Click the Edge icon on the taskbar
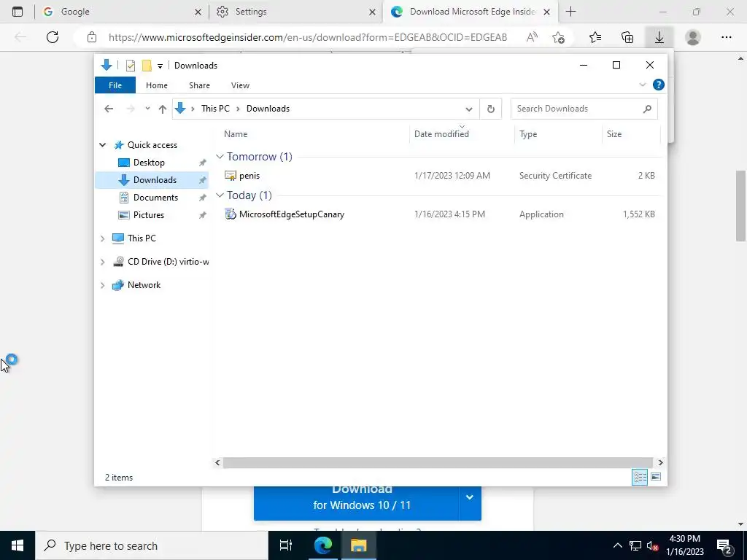Viewport: 747px width, 560px height. 322,545
